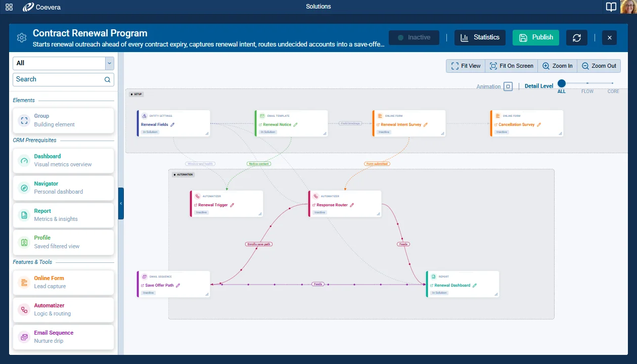The height and width of the screenshot is (364, 637).
Task: Open the help book icon
Action: [611, 7]
